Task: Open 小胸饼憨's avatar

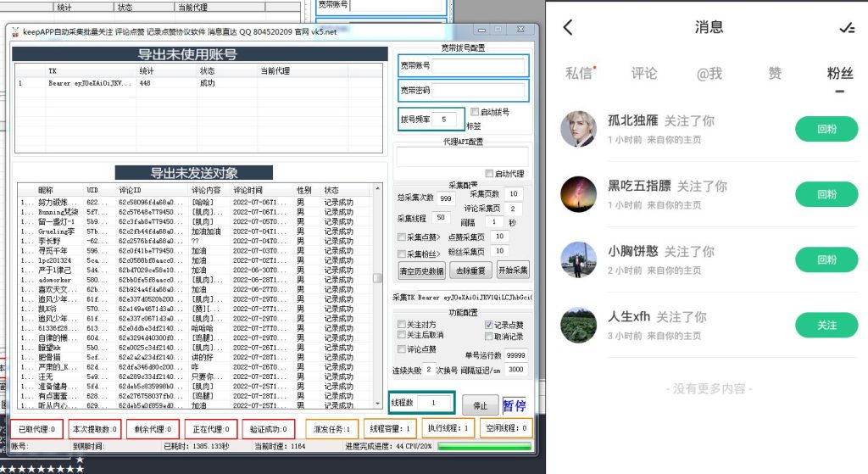Action: tap(578, 259)
